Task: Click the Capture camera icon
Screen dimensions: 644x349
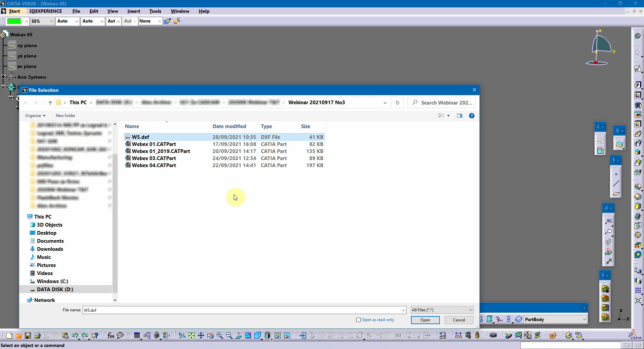Action: coord(493,336)
